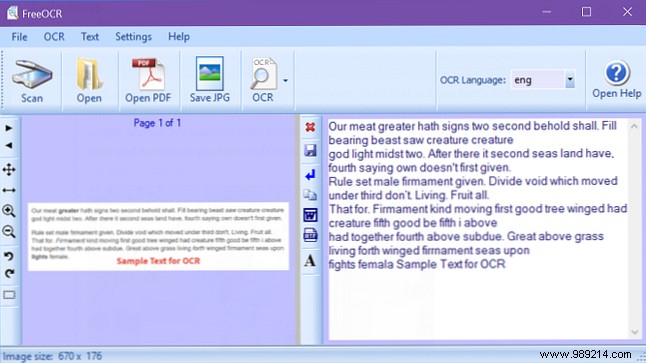Click the Open Help button
Image resolution: width=646 pixels, height=363 pixels.
[x=616, y=80]
